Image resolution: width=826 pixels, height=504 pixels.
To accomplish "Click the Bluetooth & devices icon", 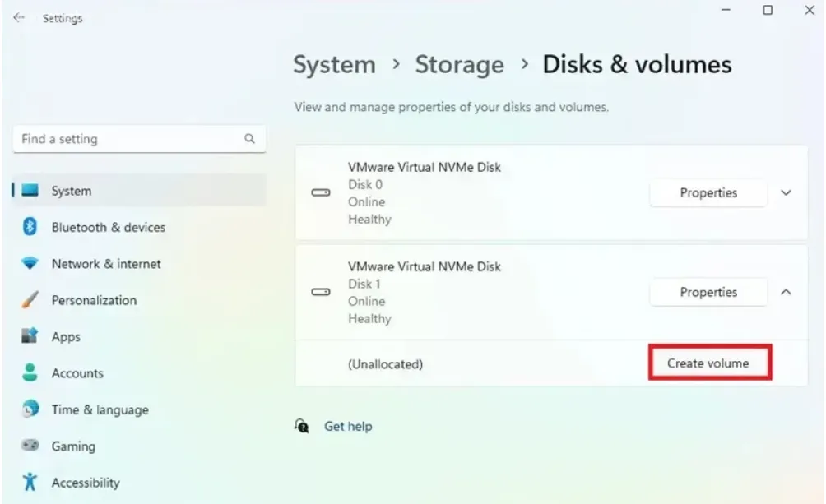I will (30, 227).
